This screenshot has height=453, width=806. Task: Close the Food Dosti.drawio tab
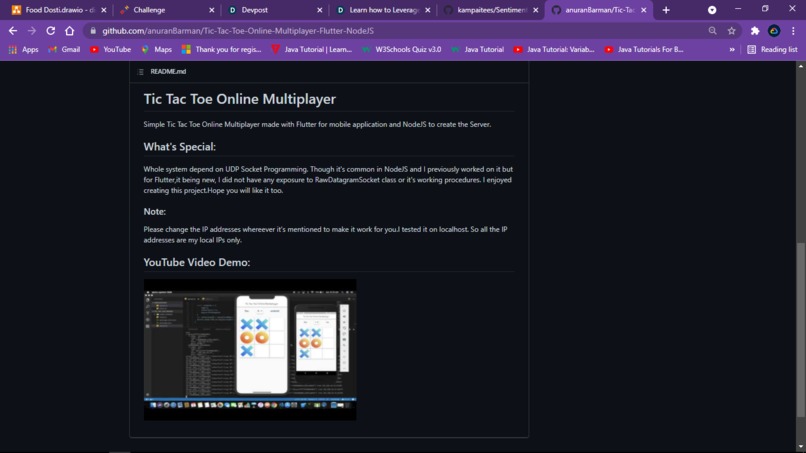104,10
